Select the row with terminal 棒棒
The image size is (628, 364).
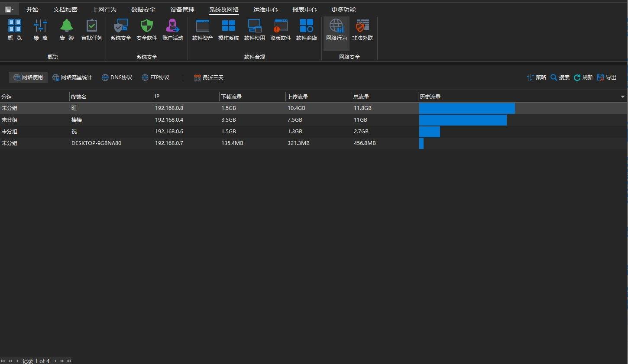point(314,120)
